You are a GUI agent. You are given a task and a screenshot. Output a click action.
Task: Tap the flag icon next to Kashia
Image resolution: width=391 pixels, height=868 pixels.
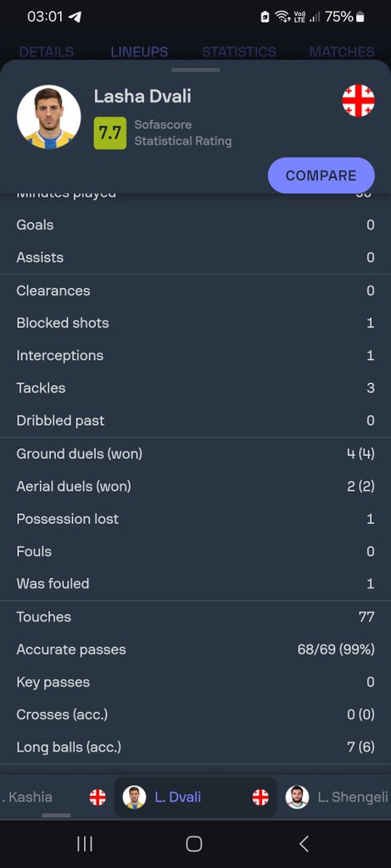pyautogui.click(x=98, y=797)
